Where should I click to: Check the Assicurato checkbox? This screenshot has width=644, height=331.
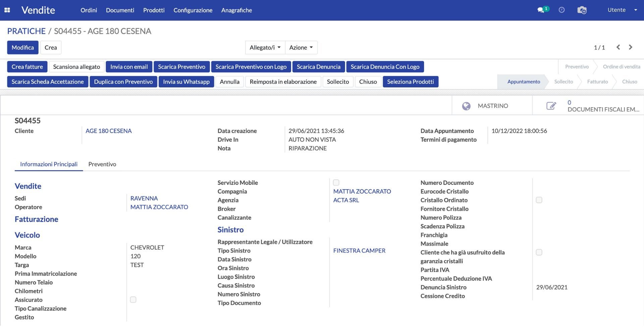(x=133, y=300)
